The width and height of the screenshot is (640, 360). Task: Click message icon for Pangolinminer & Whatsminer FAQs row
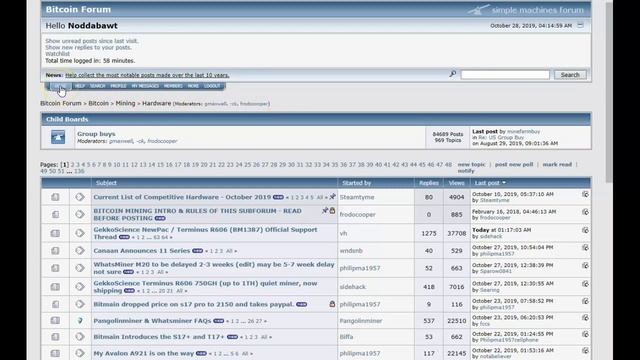[80, 321]
